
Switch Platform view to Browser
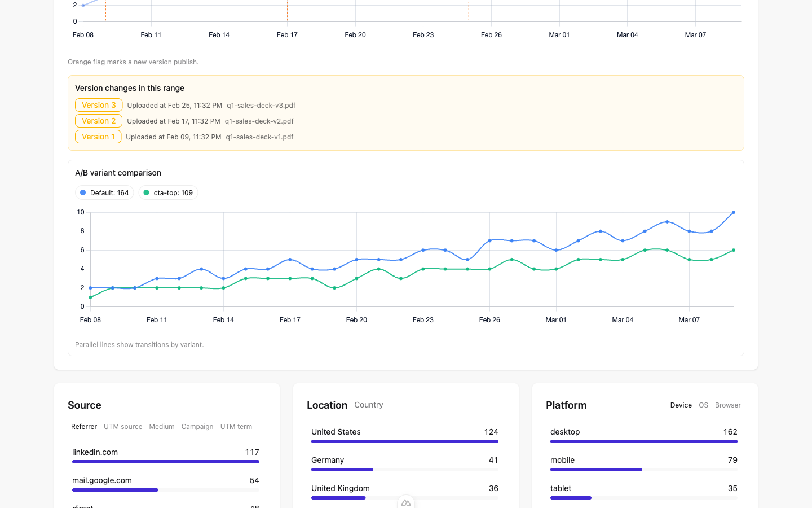point(728,405)
